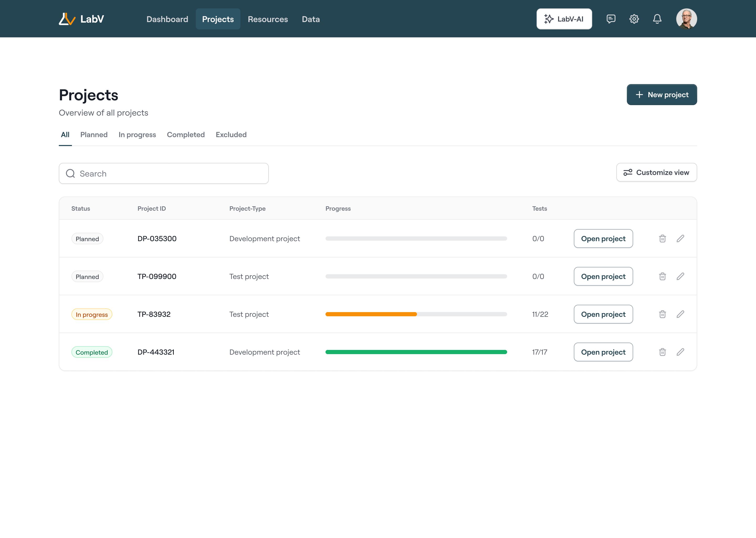Open the chat messages icon
This screenshot has height=538, width=756.
click(611, 19)
